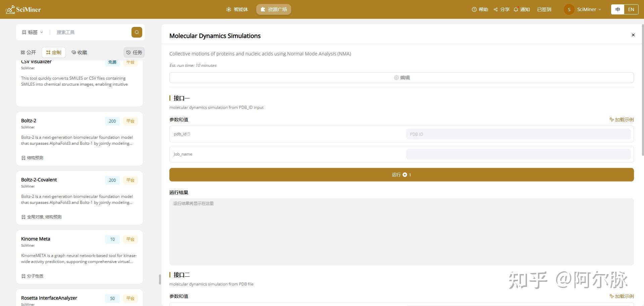Click load example icon for interface one
644x306 pixels.
(x=611, y=120)
